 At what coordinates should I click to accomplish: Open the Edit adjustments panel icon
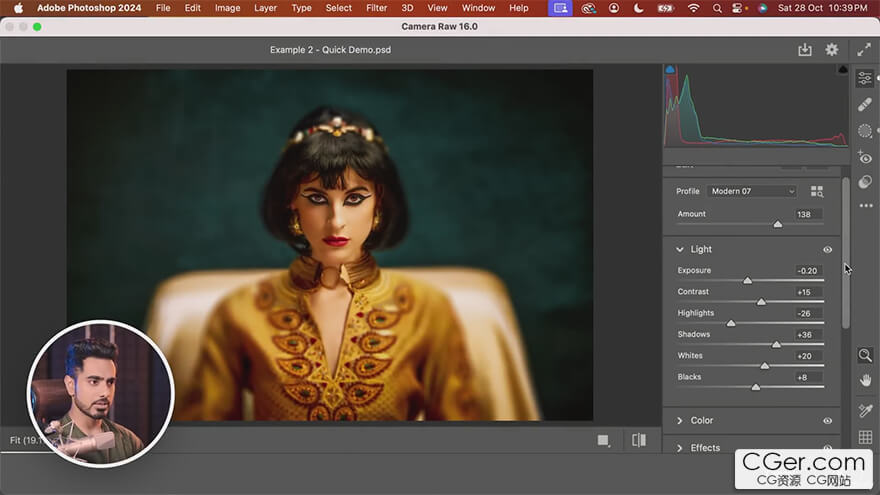pos(865,78)
